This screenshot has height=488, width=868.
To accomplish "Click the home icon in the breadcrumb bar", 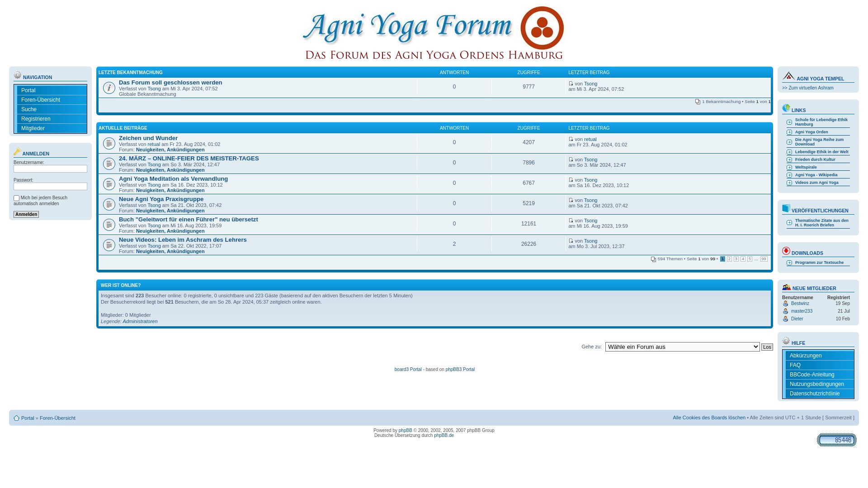I will 16,418.
